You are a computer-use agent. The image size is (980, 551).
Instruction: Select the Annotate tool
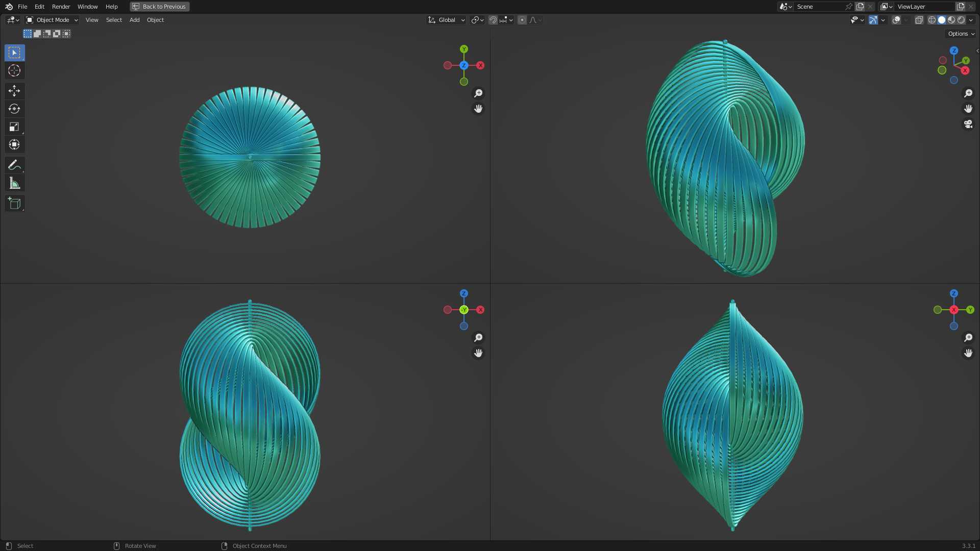coord(14,165)
